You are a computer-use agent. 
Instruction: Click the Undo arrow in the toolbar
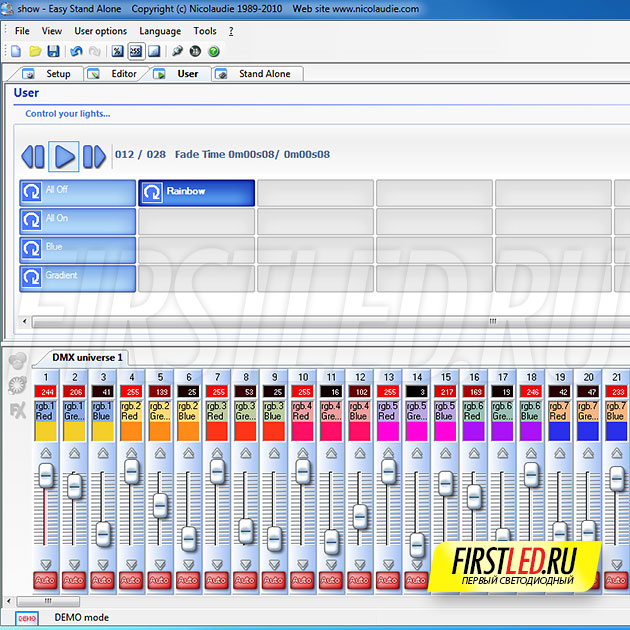[x=76, y=51]
